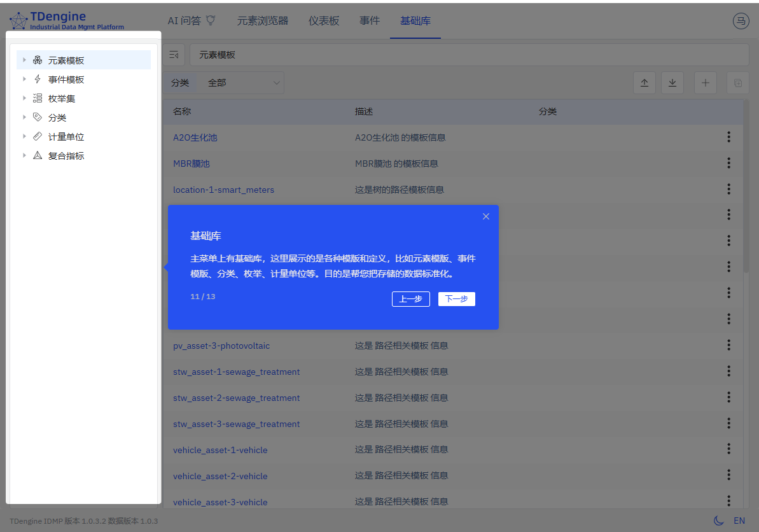
Task: Click the 上一步 button
Action: (410, 299)
